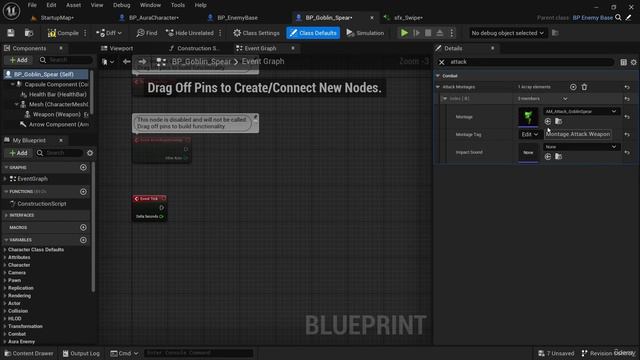640x360 pixels.
Task: Add a new function with plus icon
Action: [x=83, y=191]
